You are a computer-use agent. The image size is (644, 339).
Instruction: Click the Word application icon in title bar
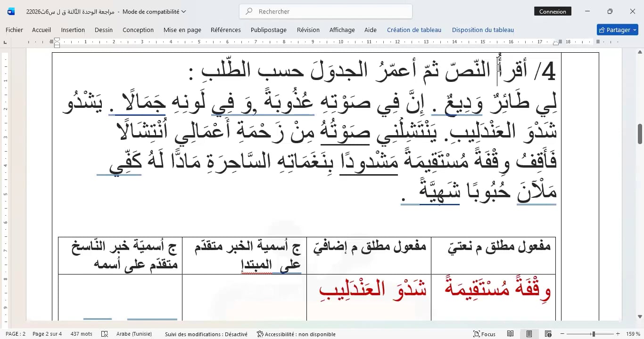11,11
